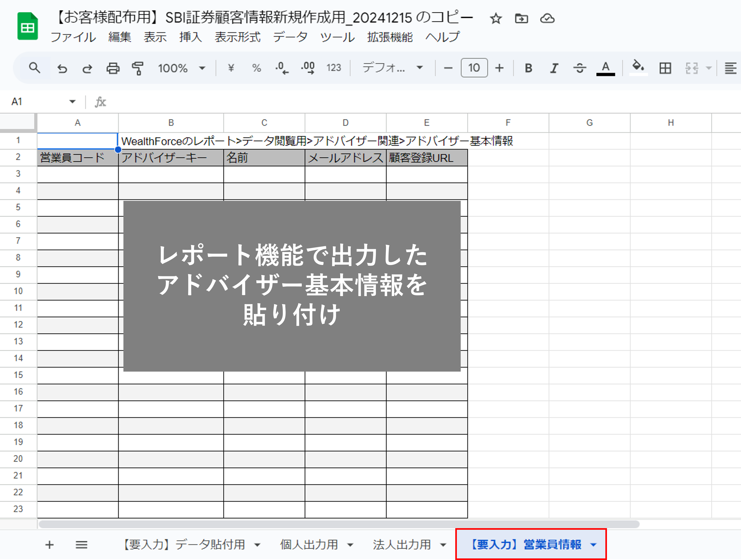741x560 pixels.
Task: Click the search magnifier icon in toolbar
Action: [x=35, y=68]
